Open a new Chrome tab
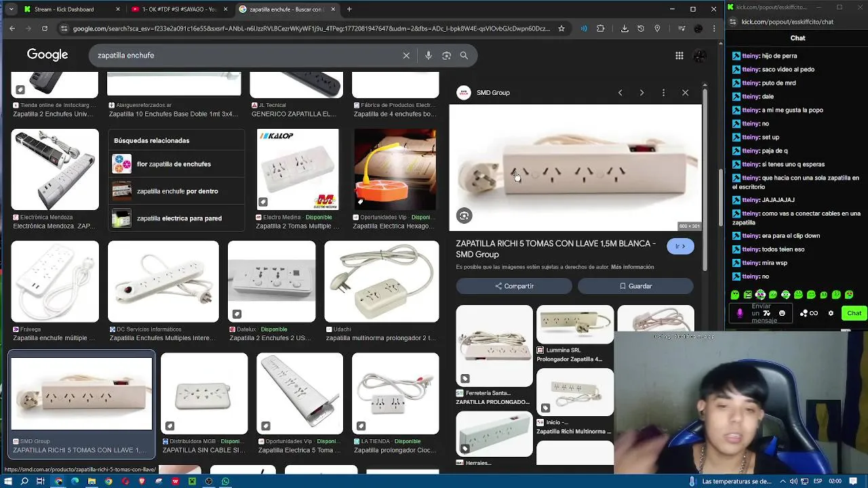The height and width of the screenshot is (488, 868). coord(349,9)
